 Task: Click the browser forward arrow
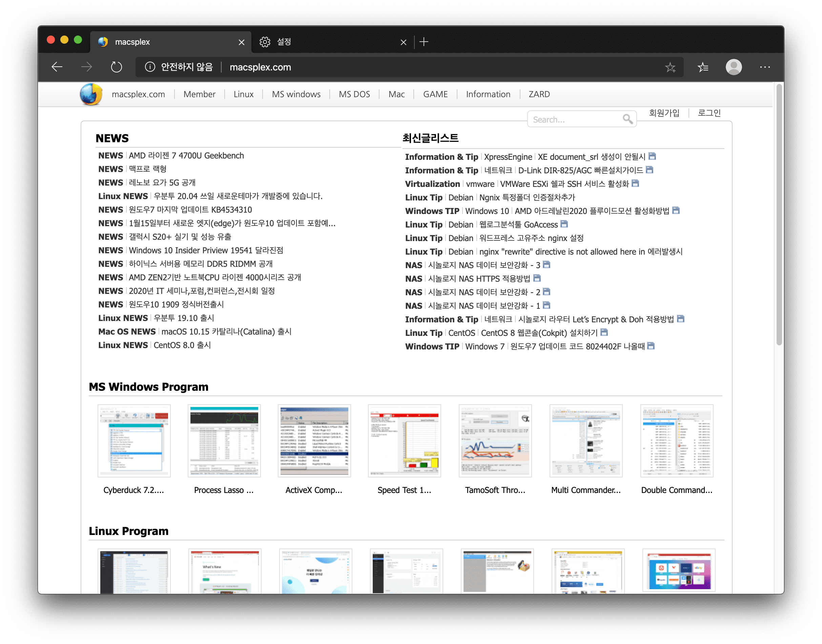87,67
